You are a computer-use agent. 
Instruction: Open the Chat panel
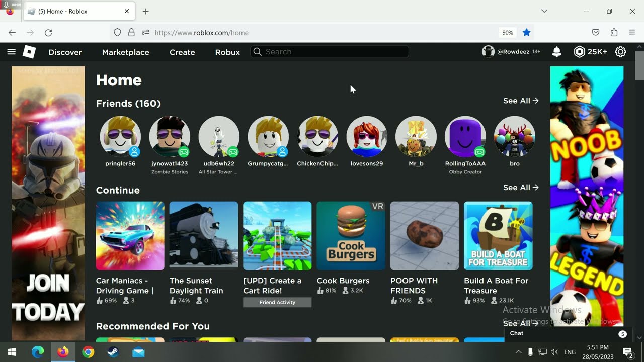567,333
